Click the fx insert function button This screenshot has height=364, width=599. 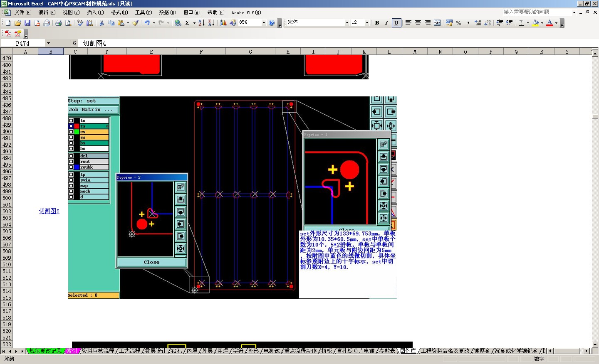(74, 43)
